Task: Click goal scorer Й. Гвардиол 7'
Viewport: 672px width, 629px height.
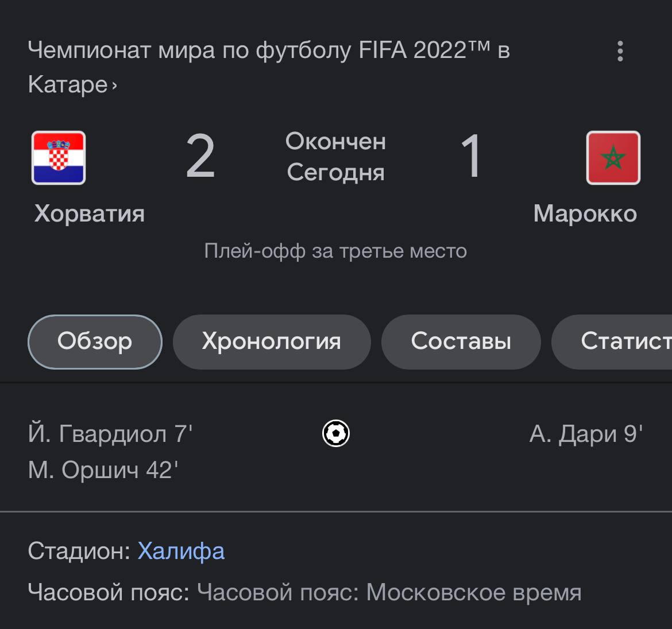Action: (110, 434)
